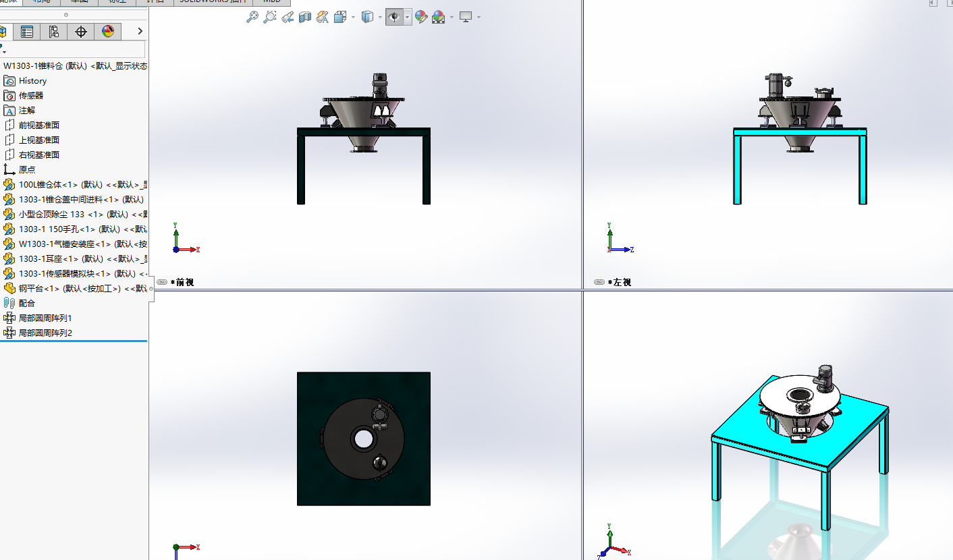The image size is (953, 560).
Task: Click the hopper cone in the front-view pane
Action: coord(354,113)
